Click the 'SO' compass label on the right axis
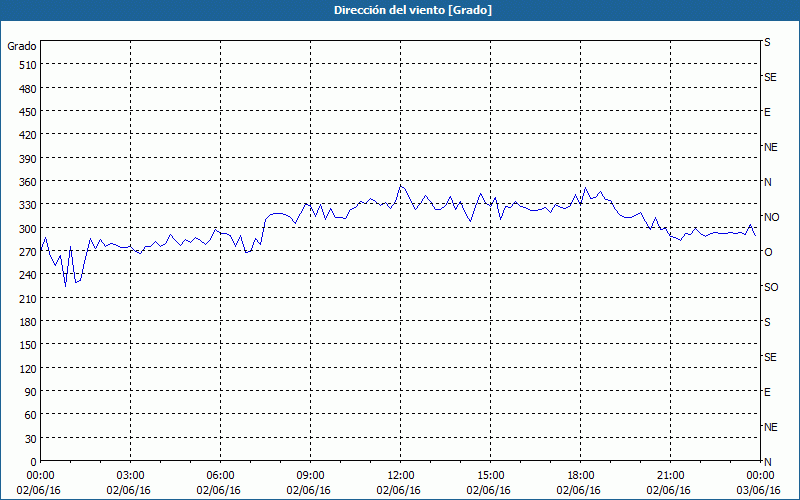800x500 pixels. click(x=771, y=287)
